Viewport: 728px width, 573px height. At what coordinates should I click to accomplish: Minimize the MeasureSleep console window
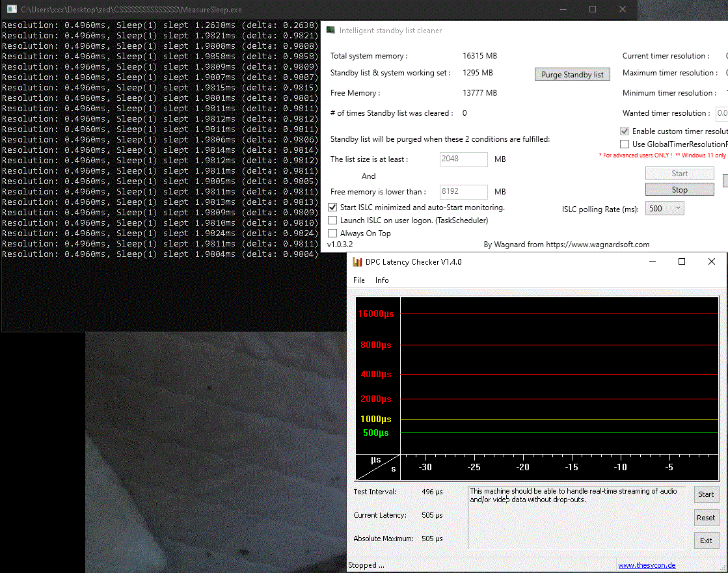click(562, 10)
